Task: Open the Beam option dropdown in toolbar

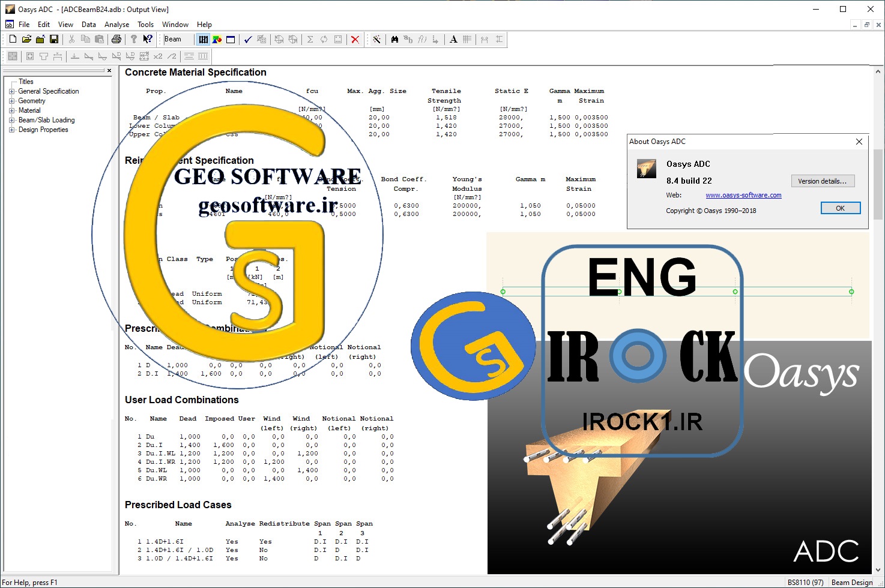Action: (x=178, y=39)
